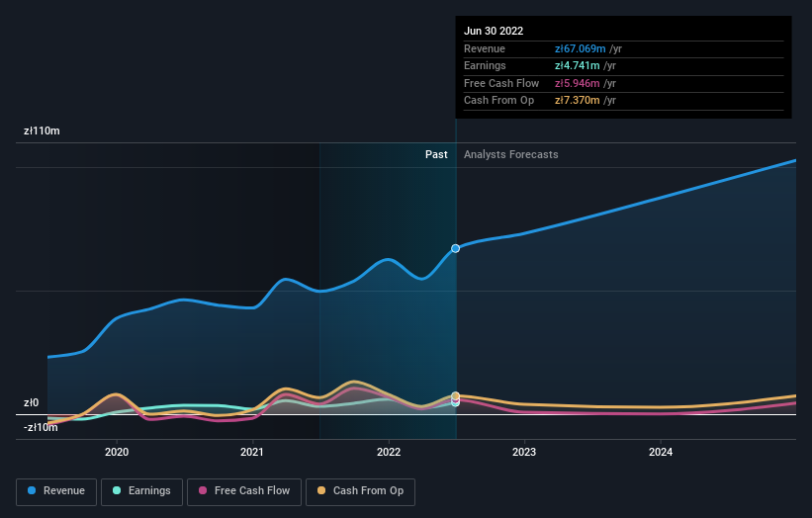Toggle the Revenue legend series
This screenshot has width=812, height=518.
click(x=56, y=491)
